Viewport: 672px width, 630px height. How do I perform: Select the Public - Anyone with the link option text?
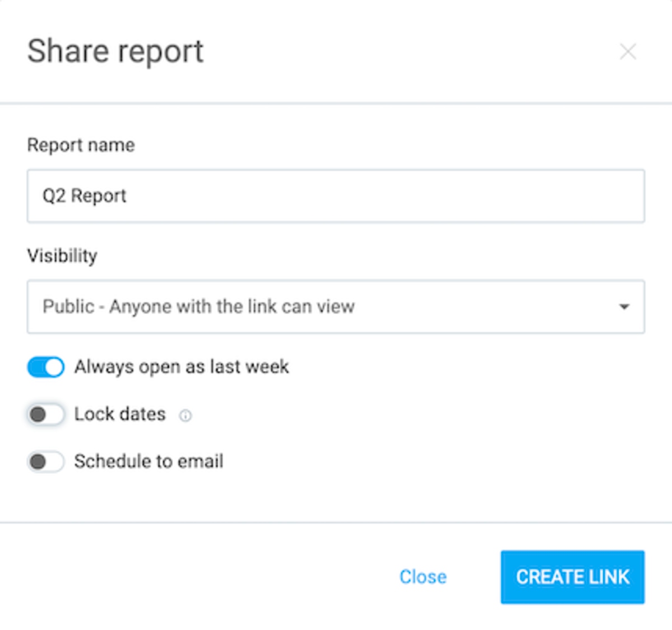tap(198, 307)
